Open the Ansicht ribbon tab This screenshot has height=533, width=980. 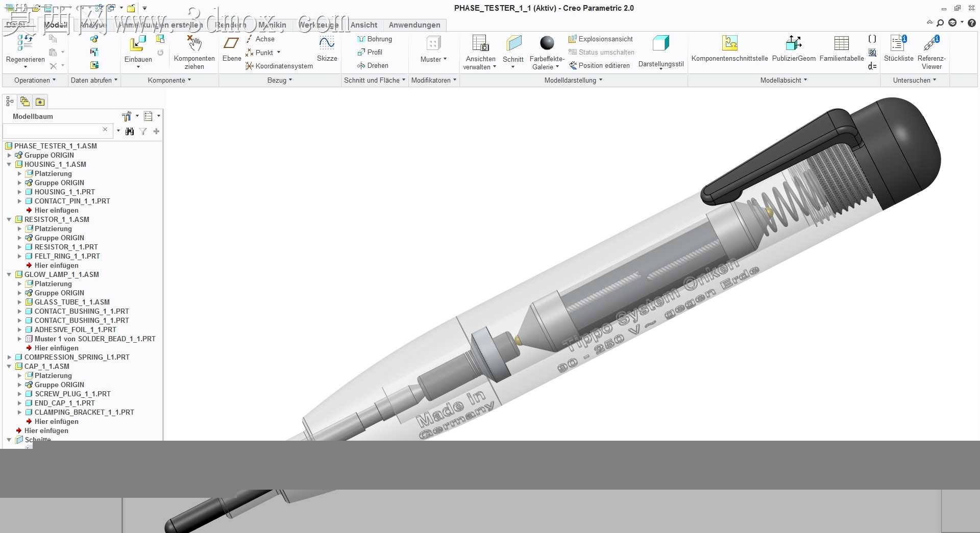point(364,25)
